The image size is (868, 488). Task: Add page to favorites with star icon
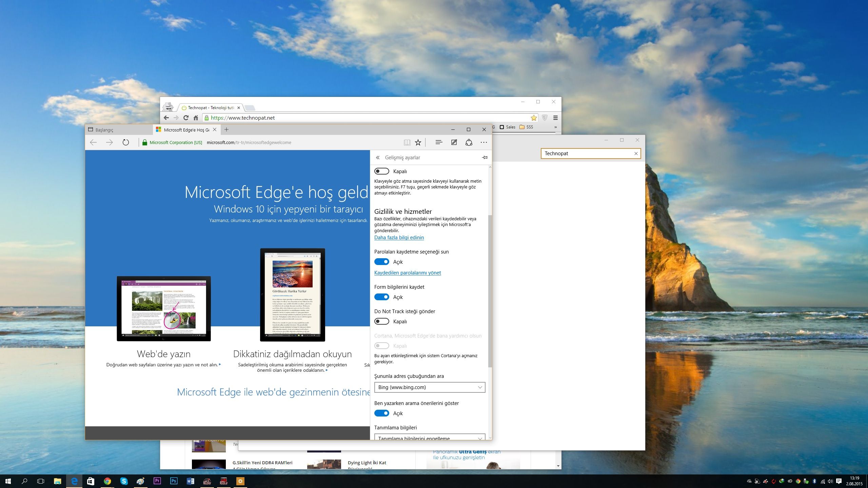tap(418, 143)
